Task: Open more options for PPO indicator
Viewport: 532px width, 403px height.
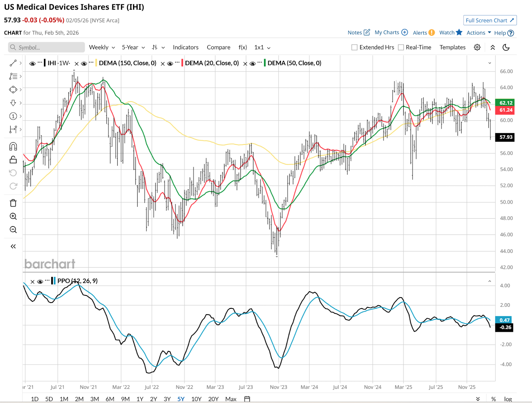Action: 47,281
